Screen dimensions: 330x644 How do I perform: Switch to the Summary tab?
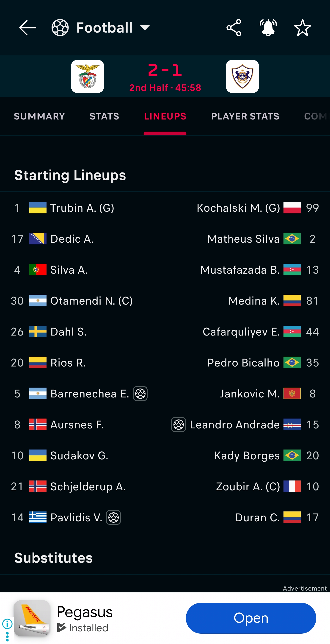tap(39, 116)
